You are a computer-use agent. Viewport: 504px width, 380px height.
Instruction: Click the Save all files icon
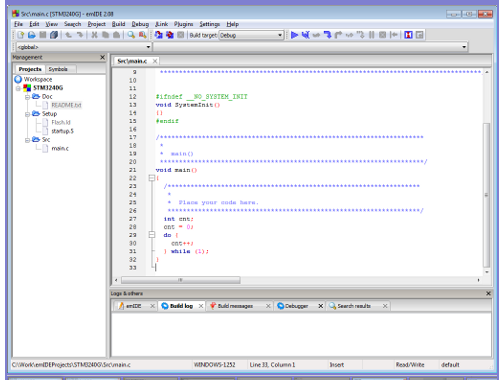click(54, 35)
